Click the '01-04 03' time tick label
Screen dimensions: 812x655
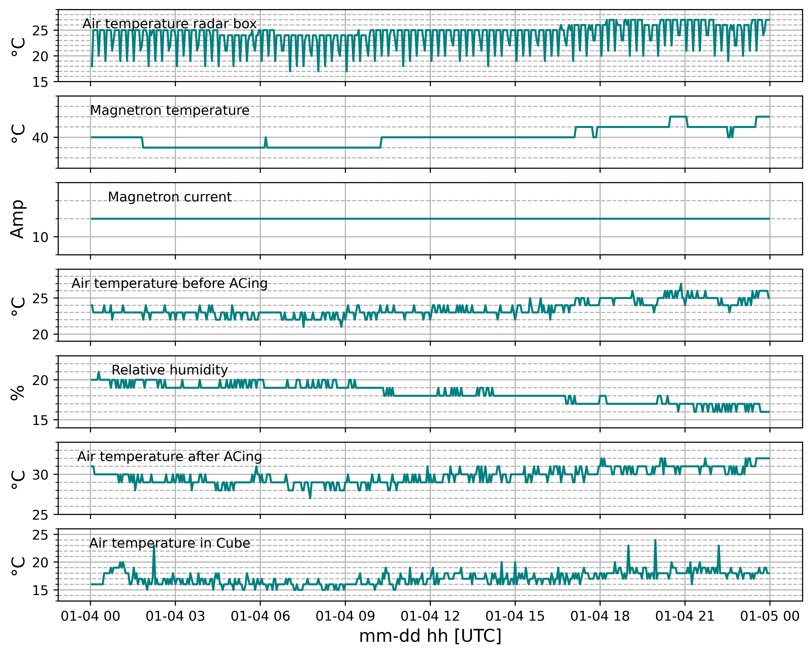pos(175,616)
